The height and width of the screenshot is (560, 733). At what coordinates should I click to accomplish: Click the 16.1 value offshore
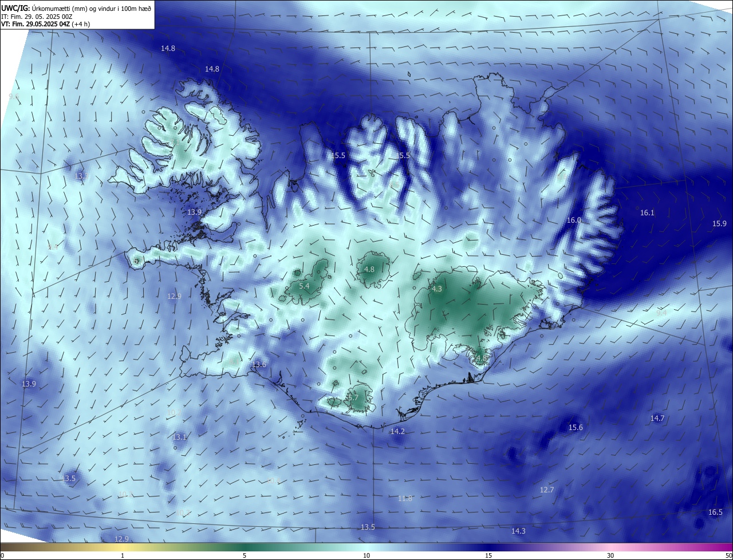click(x=647, y=213)
